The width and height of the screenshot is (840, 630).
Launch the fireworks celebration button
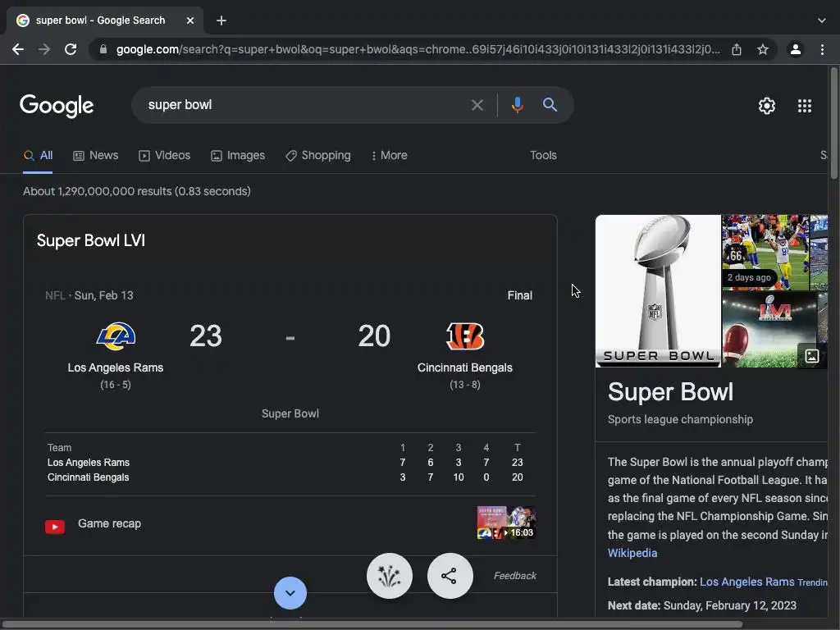[x=390, y=576]
